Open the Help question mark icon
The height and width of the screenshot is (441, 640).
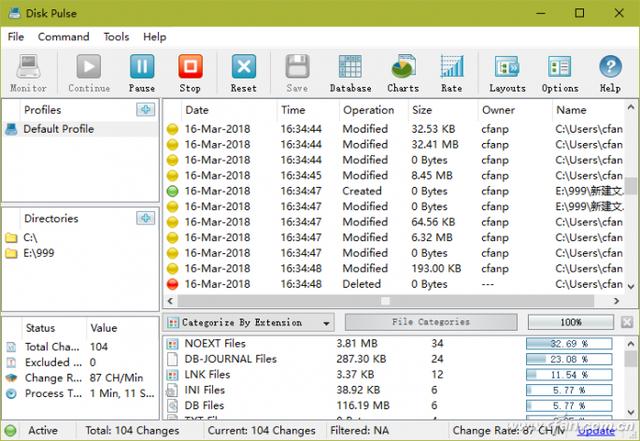tap(610, 67)
